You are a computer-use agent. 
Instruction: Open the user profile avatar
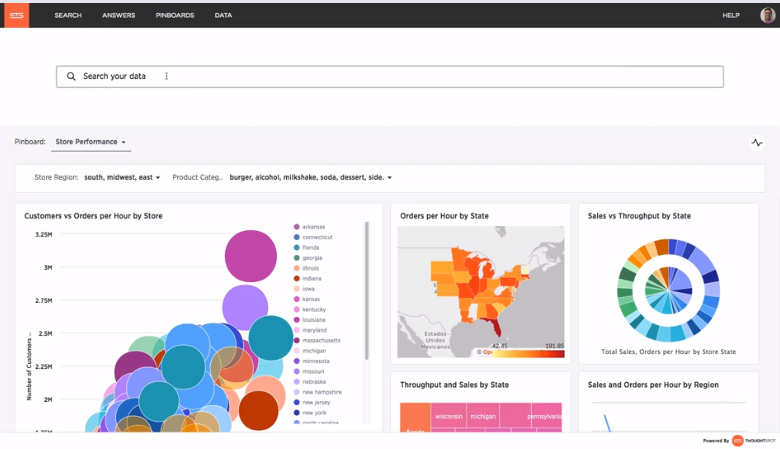pos(768,15)
